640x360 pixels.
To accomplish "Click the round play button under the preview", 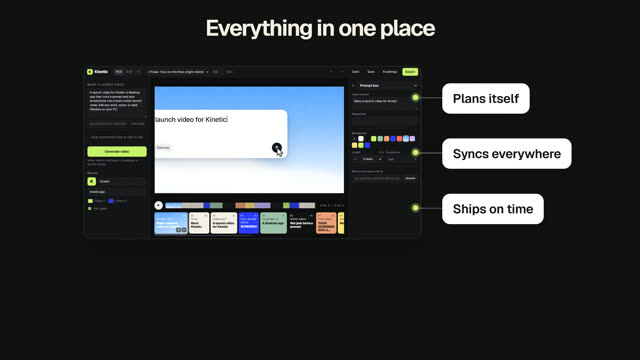I will 159,205.
